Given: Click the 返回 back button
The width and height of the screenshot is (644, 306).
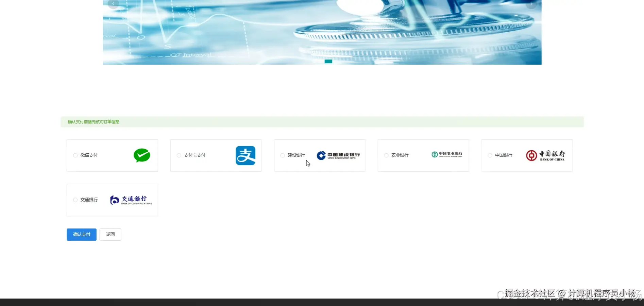Looking at the screenshot, I should point(110,234).
